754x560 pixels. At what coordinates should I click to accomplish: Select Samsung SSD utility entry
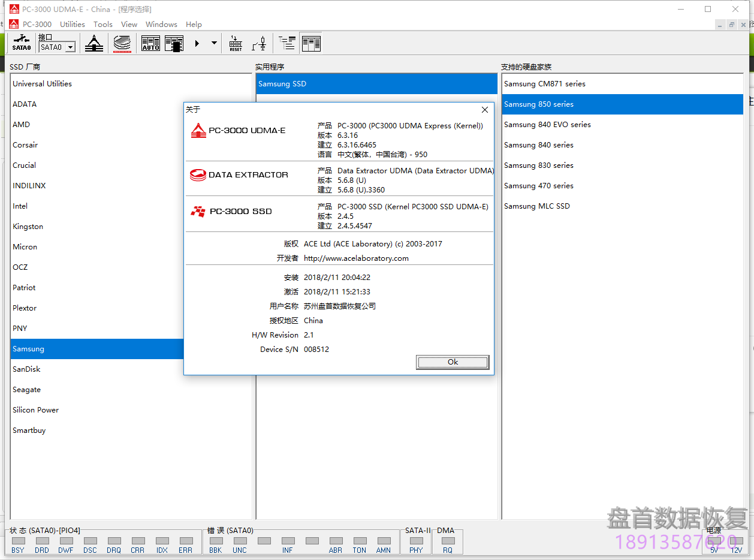pyautogui.click(x=282, y=84)
